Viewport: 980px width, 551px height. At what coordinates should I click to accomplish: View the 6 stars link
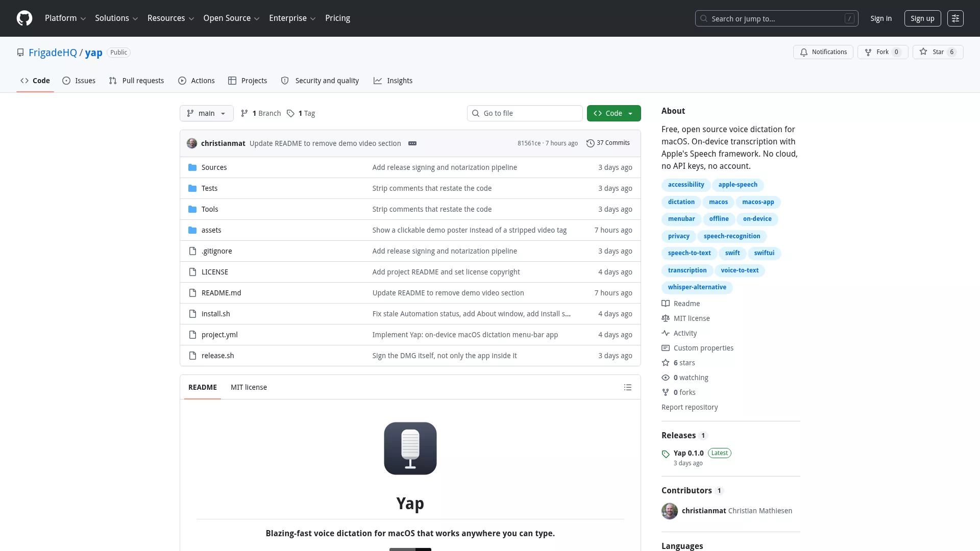pyautogui.click(x=678, y=363)
